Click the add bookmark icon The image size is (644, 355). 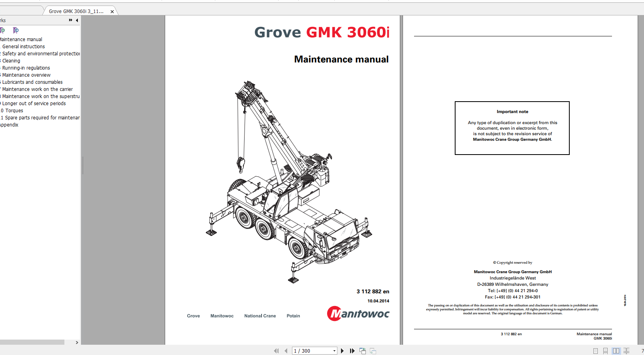click(2, 30)
